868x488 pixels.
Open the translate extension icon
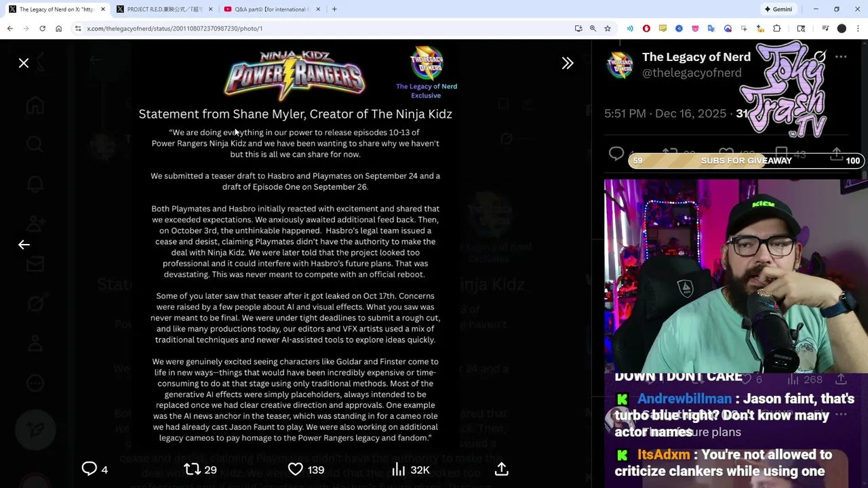[x=711, y=28]
